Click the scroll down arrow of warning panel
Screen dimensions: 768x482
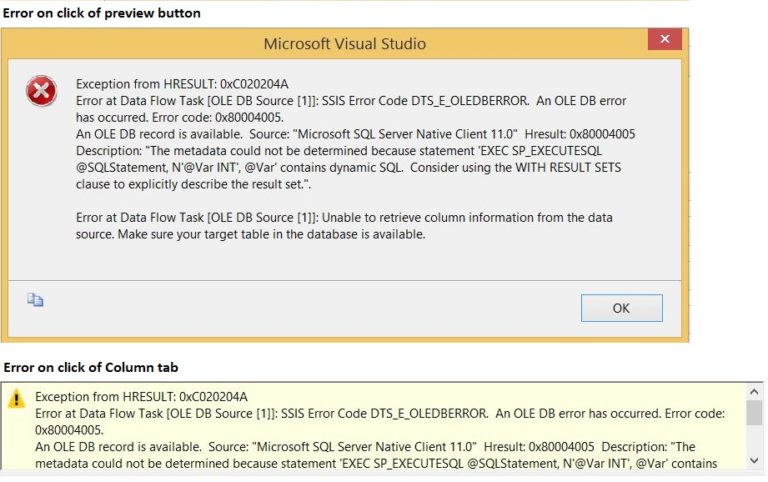pos(754,460)
